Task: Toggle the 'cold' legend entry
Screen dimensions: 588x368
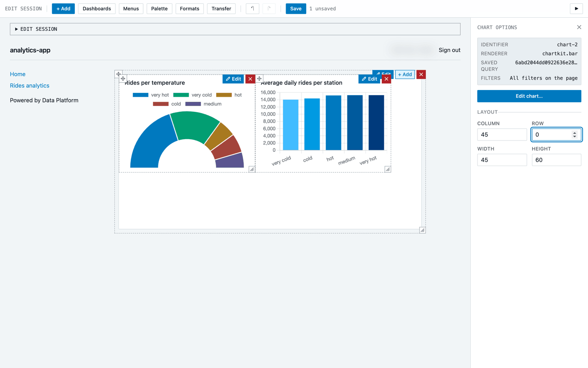Action: [167, 104]
